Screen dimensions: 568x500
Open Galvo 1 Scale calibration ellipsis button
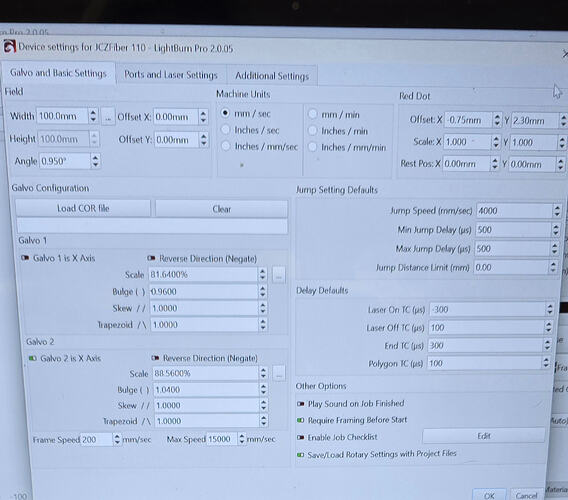[x=278, y=275]
